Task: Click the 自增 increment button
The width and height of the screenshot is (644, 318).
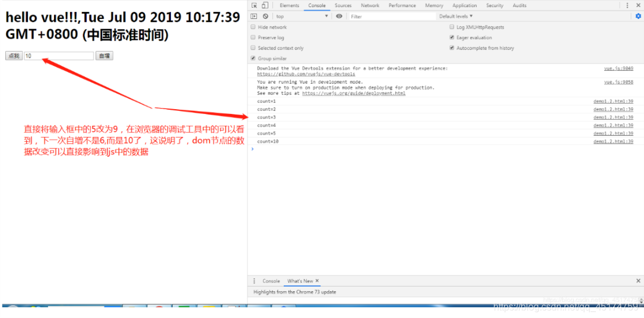Action: tap(104, 56)
